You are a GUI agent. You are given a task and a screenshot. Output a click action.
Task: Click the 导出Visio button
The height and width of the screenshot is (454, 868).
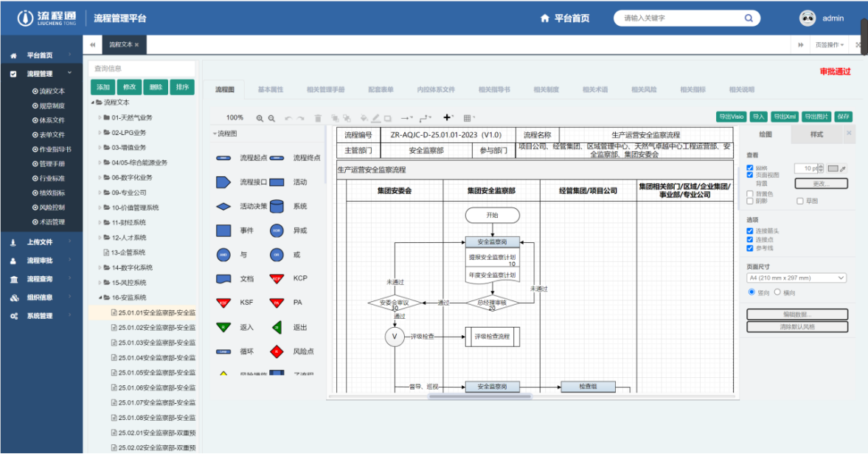(x=732, y=117)
